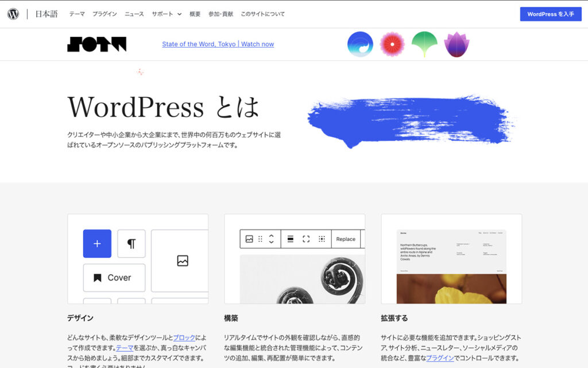Select the blue wave circle icon
Viewport: 588px width, 368px height.
tap(360, 44)
